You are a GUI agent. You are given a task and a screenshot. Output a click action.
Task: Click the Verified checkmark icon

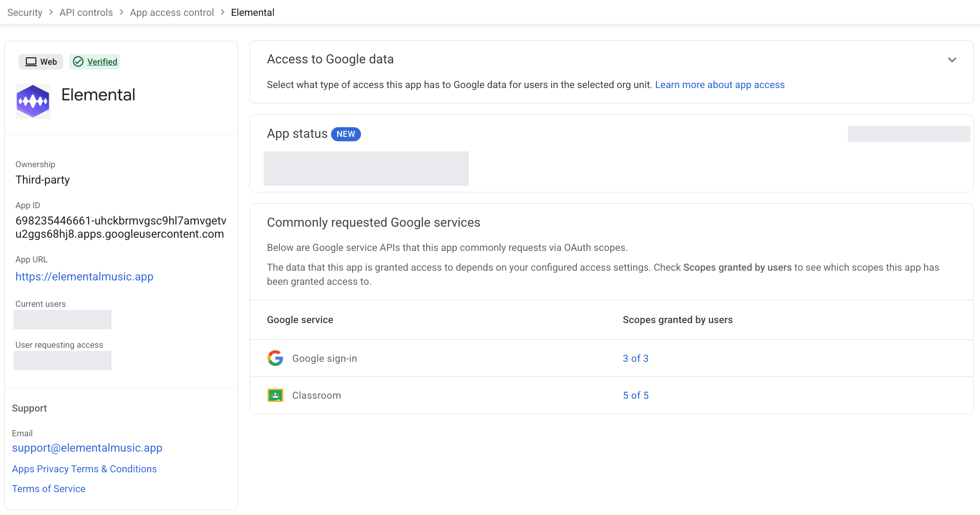78,62
